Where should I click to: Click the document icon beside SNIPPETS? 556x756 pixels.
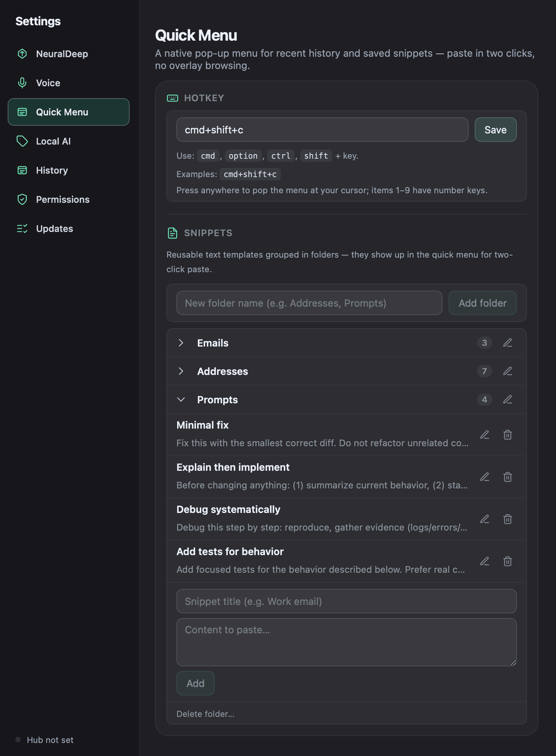point(173,233)
